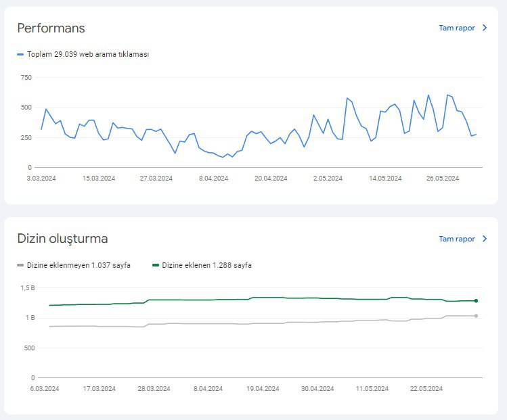
Task: Click the 8.04.2024 date label on Performans chart
Action: (213, 179)
